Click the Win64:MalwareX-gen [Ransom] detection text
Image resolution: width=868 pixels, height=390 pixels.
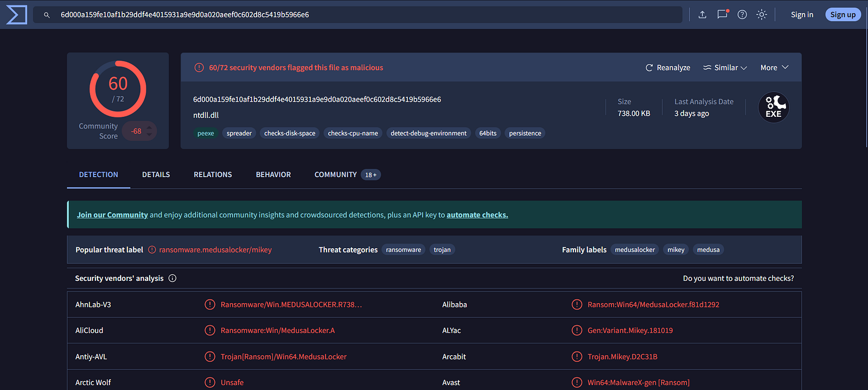point(639,382)
